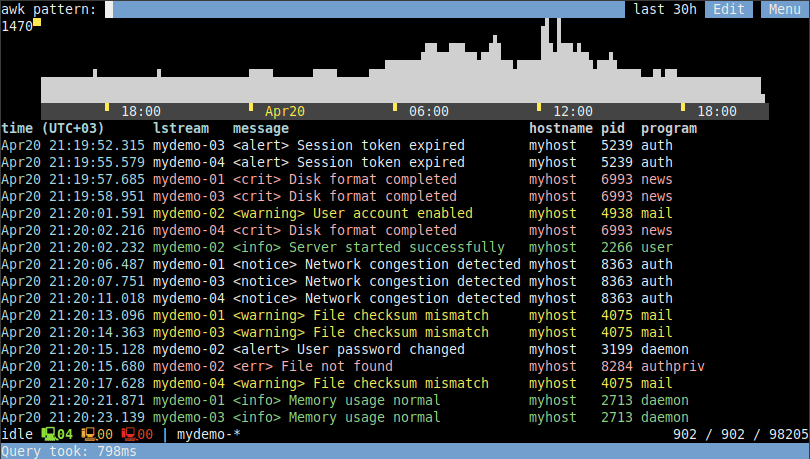Click the red failed hosts icon
This screenshot has width=810, height=459.
click(128, 435)
